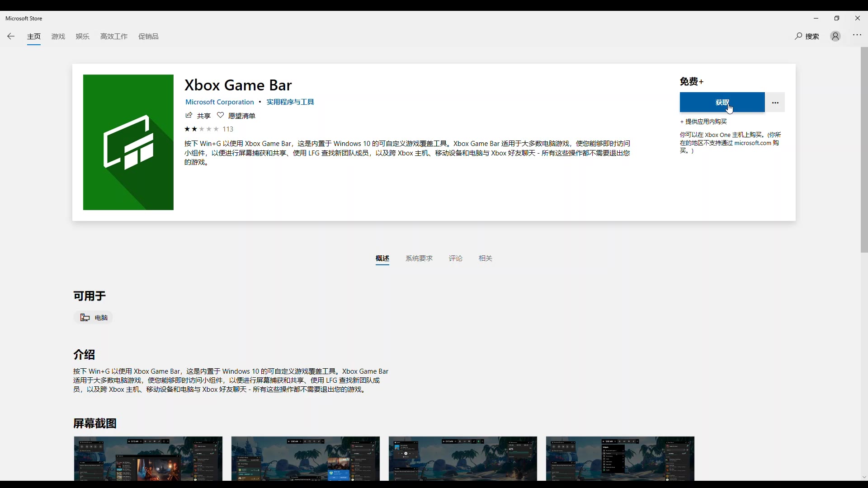Click the 可用于 heading
The image size is (868, 488).
(90, 296)
